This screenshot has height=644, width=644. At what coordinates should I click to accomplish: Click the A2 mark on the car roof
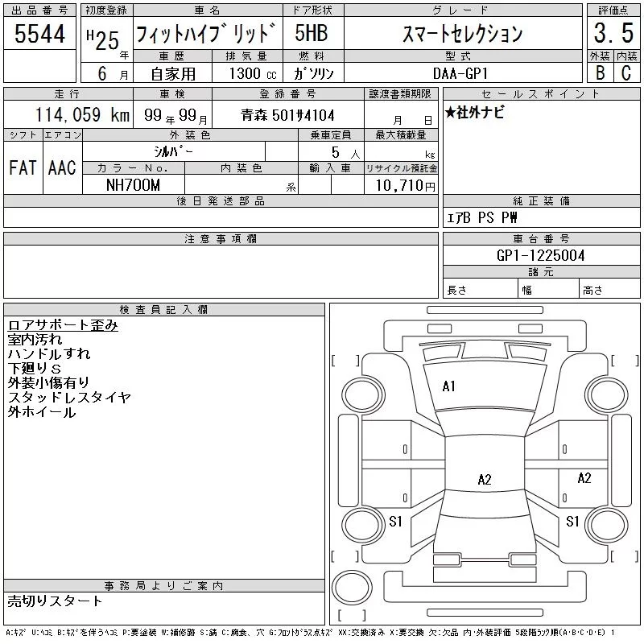coord(485,480)
